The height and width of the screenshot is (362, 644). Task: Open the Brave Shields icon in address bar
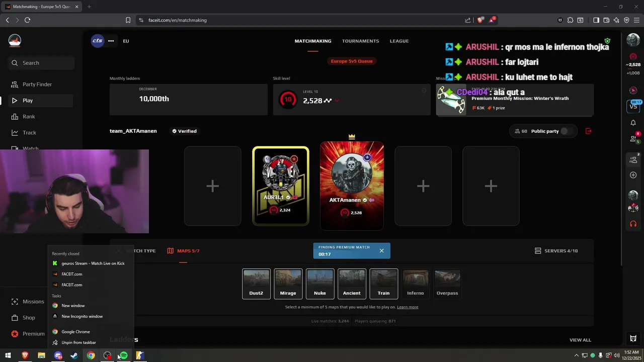click(480, 20)
